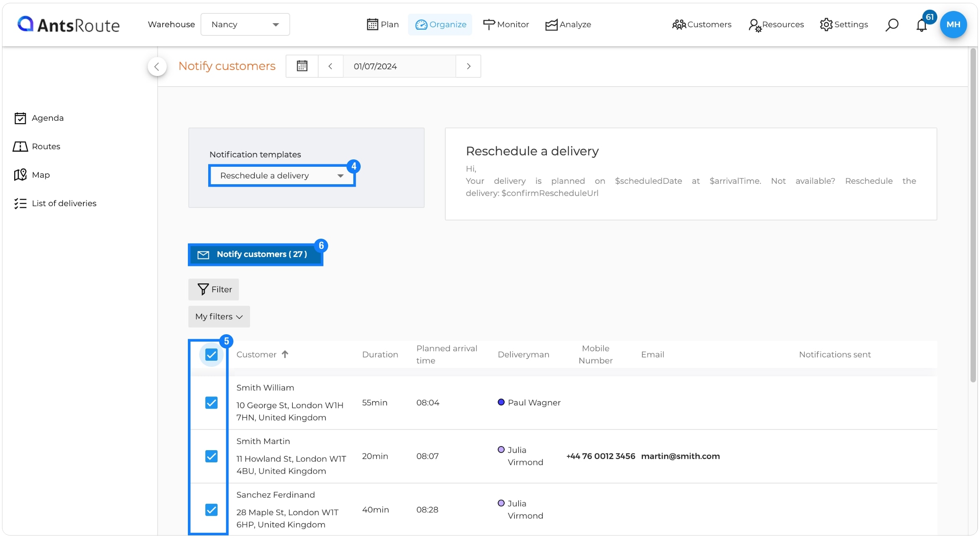Image resolution: width=980 pixels, height=538 pixels.
Task: Open the Monitor menu
Action: [506, 24]
